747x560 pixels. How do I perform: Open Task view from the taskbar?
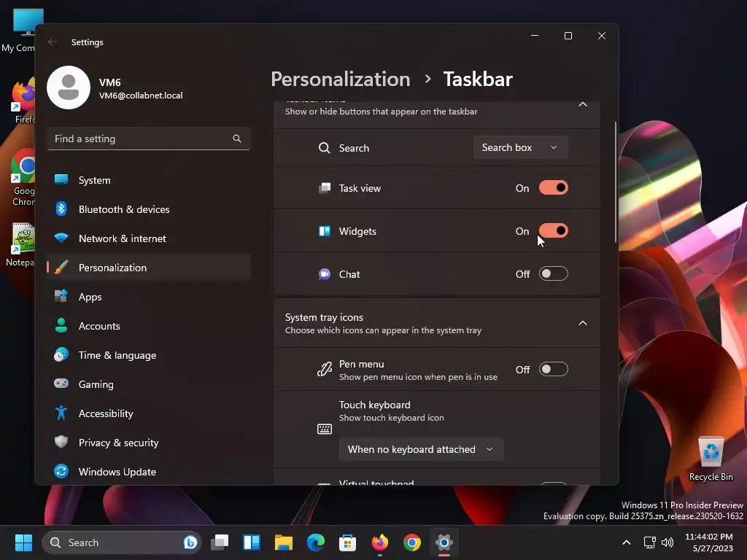[x=220, y=542]
